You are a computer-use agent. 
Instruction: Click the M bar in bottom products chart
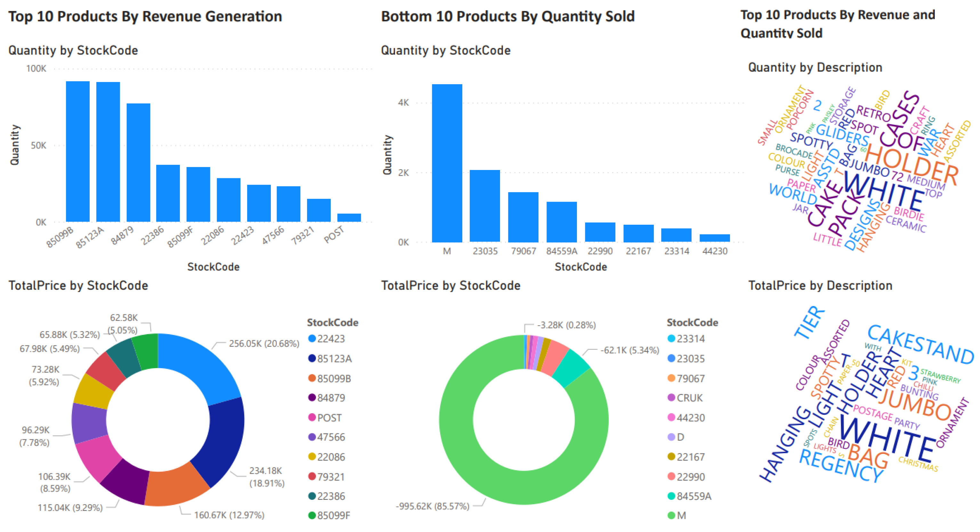447,163
